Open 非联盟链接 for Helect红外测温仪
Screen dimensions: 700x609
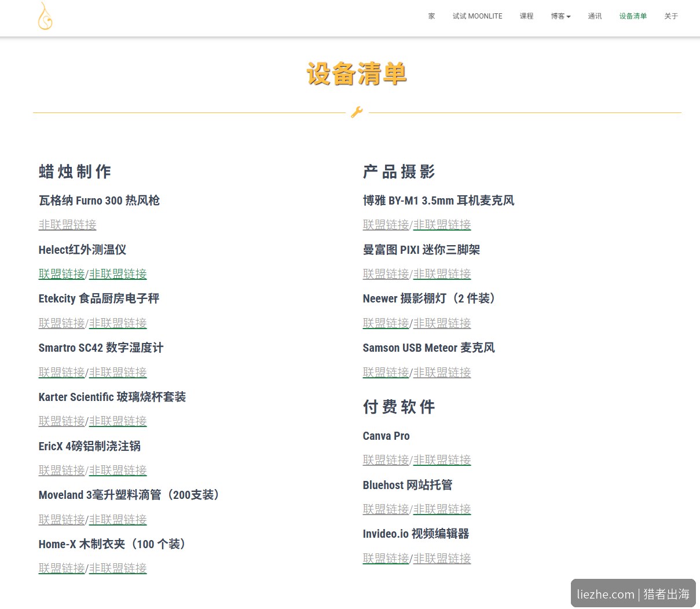(x=118, y=274)
